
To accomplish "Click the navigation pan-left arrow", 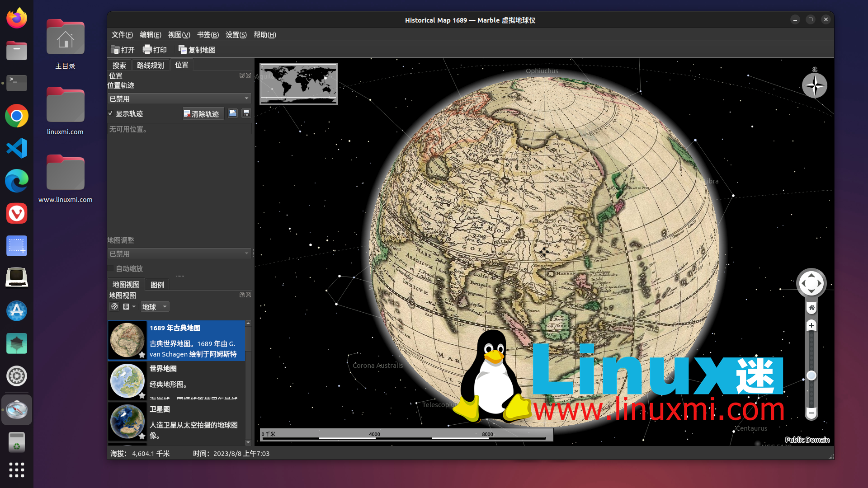I will [x=803, y=283].
